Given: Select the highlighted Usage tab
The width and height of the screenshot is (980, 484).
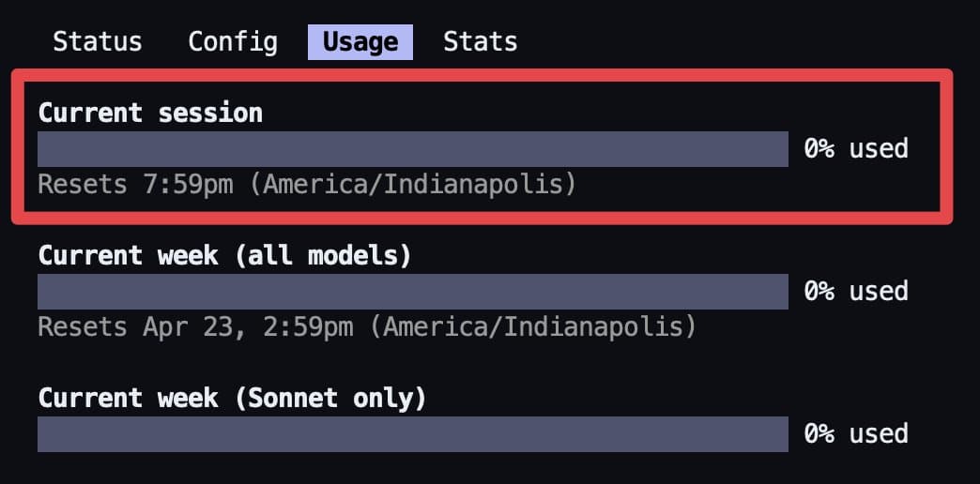Looking at the screenshot, I should 360,42.
